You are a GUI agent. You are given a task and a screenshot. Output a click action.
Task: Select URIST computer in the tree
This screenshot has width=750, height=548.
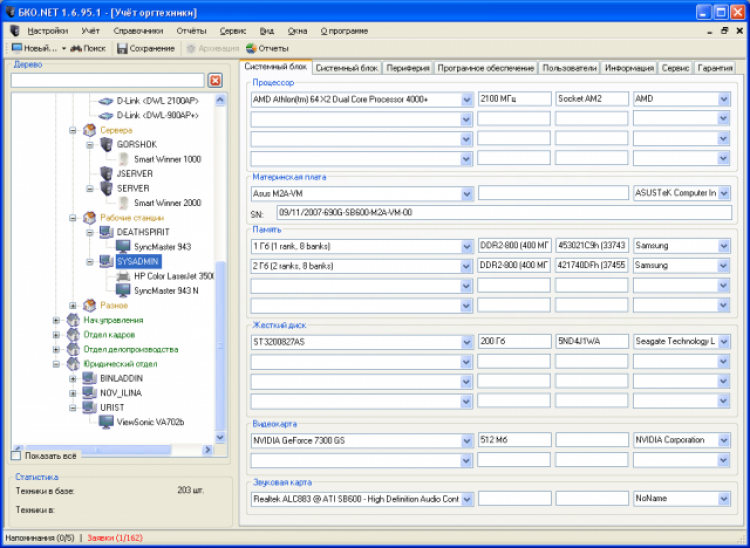tap(112, 407)
